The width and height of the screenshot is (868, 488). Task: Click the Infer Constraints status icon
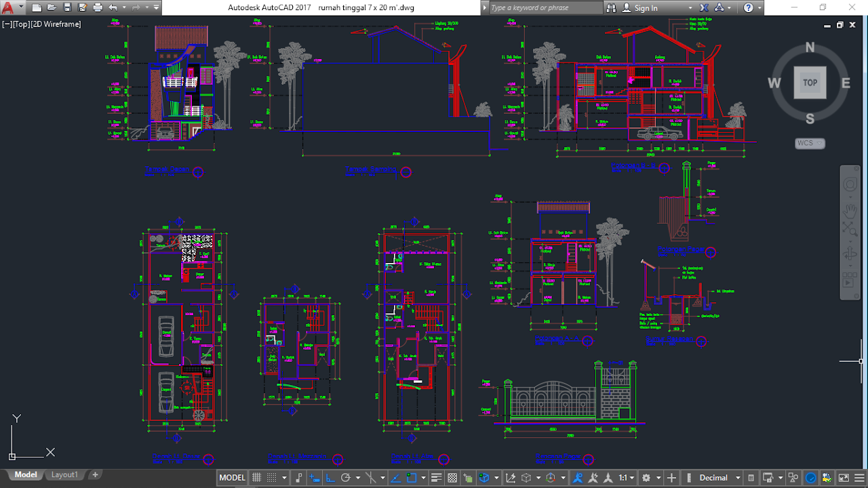point(298,478)
